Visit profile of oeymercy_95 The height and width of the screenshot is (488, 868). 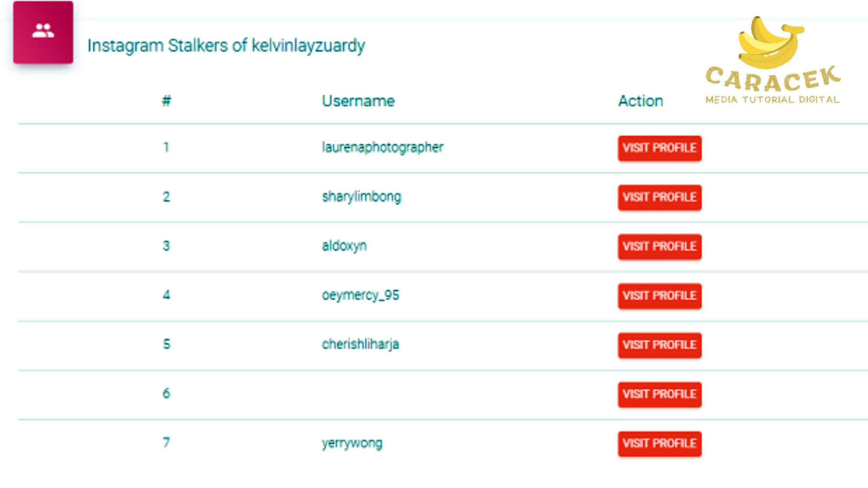[x=659, y=296]
